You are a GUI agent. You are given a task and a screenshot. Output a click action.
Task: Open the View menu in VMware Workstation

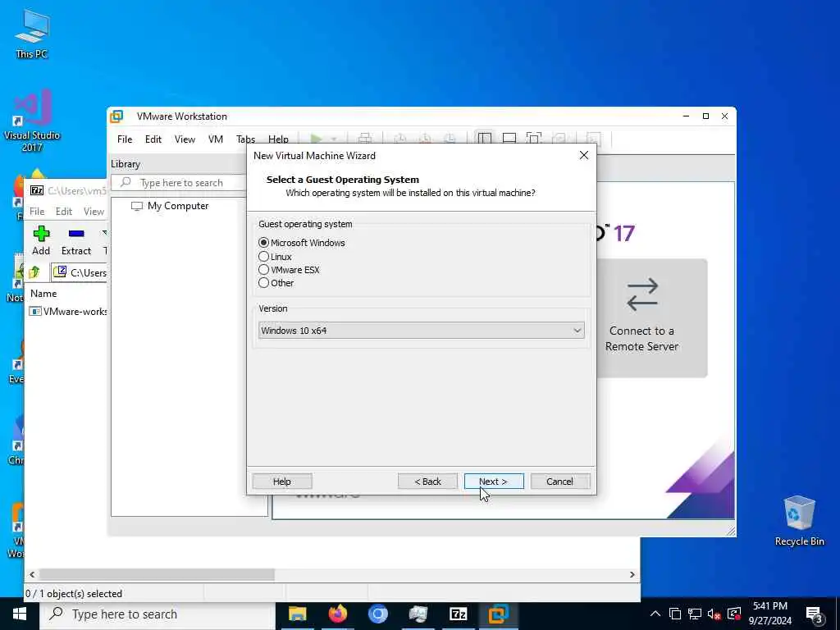(x=185, y=139)
